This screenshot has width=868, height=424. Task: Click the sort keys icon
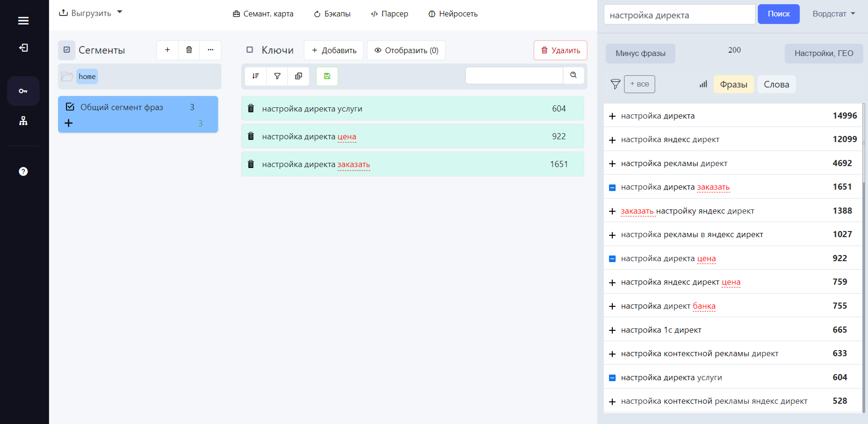click(256, 76)
